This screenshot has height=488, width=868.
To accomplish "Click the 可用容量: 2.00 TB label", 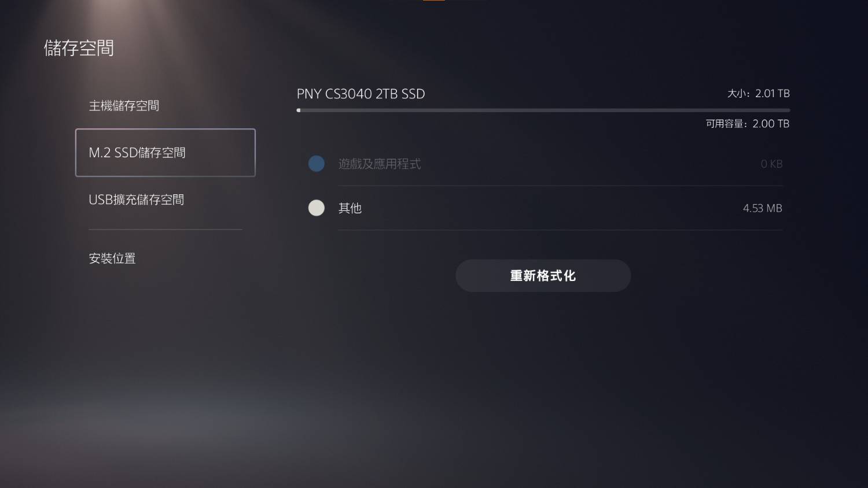I will pos(748,124).
